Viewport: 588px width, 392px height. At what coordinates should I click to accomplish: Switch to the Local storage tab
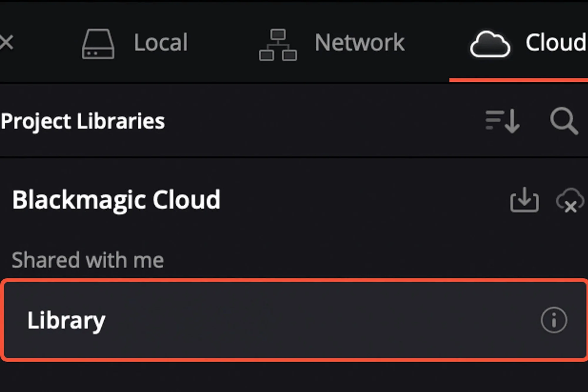[135, 43]
